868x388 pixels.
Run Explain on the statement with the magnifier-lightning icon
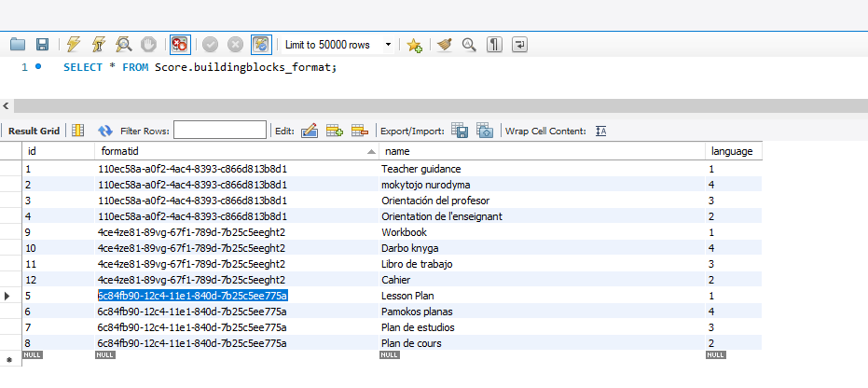(x=123, y=44)
